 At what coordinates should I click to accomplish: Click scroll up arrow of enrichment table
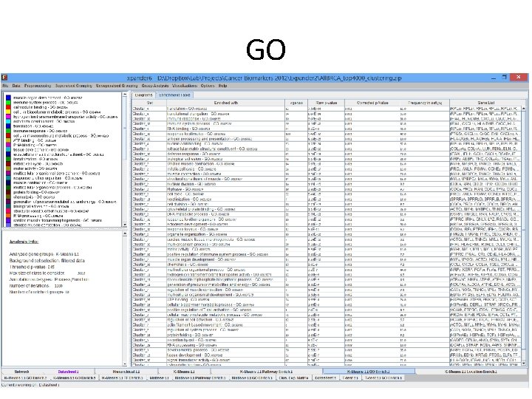click(524, 109)
